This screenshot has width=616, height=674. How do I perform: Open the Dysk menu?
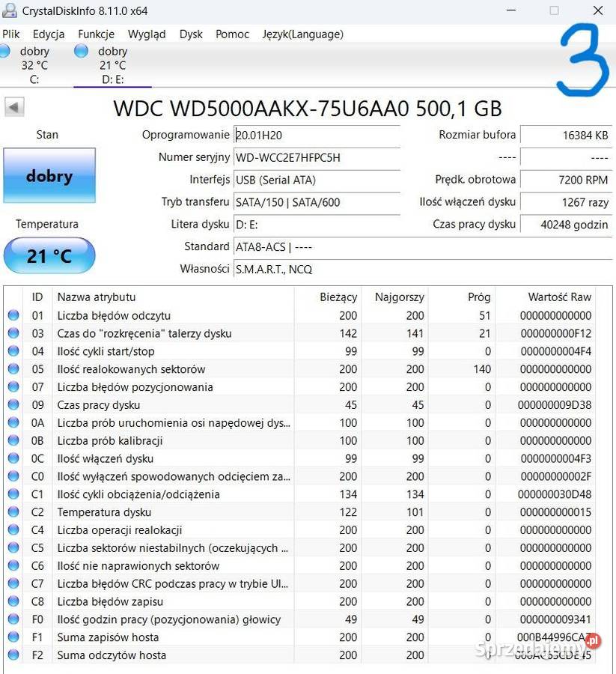point(190,34)
